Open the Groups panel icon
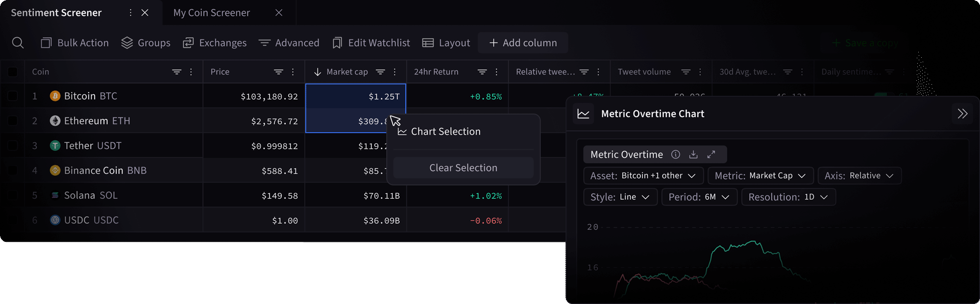The height and width of the screenshot is (304, 980). pyautogui.click(x=126, y=43)
